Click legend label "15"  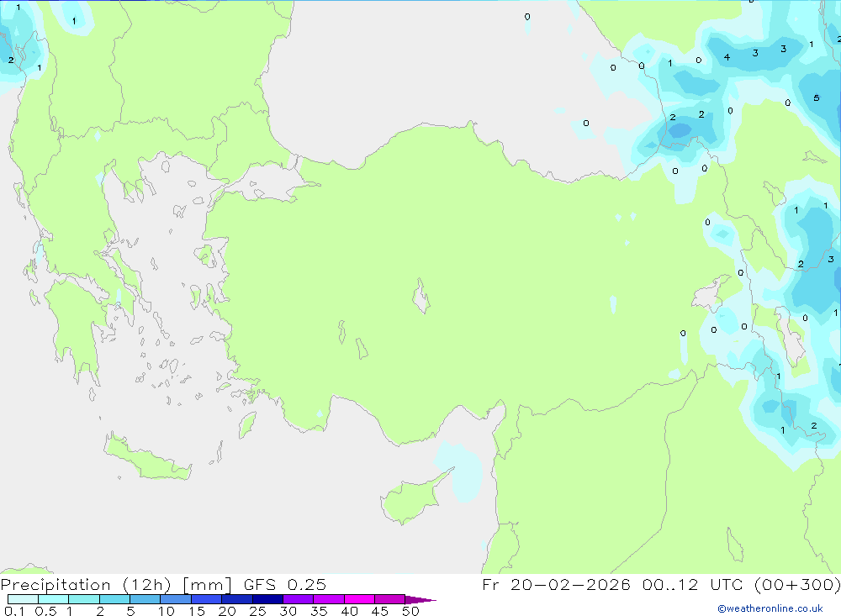197,611
